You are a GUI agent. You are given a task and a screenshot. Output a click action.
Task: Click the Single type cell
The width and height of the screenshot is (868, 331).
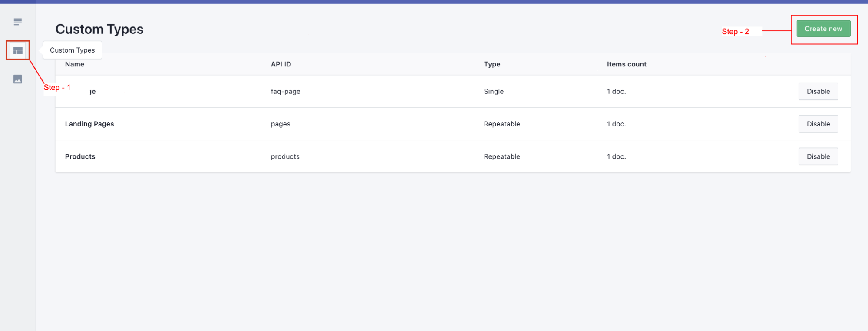494,91
